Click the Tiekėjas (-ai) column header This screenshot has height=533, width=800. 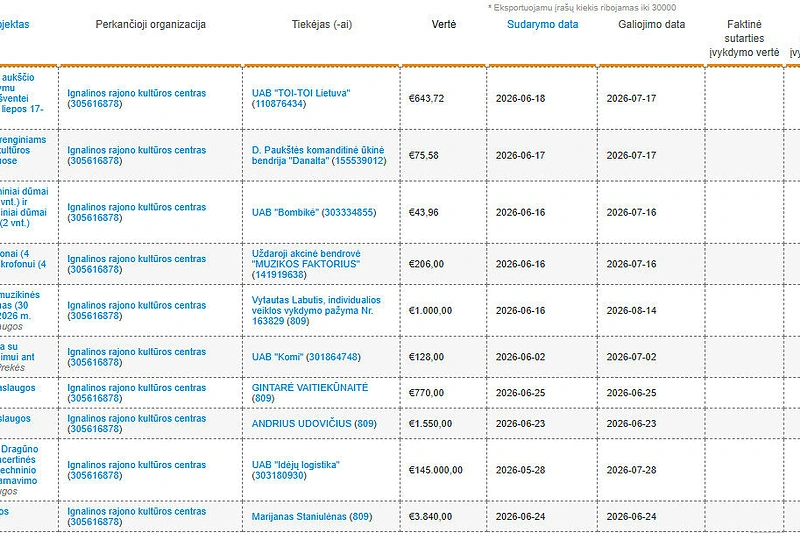click(x=322, y=24)
